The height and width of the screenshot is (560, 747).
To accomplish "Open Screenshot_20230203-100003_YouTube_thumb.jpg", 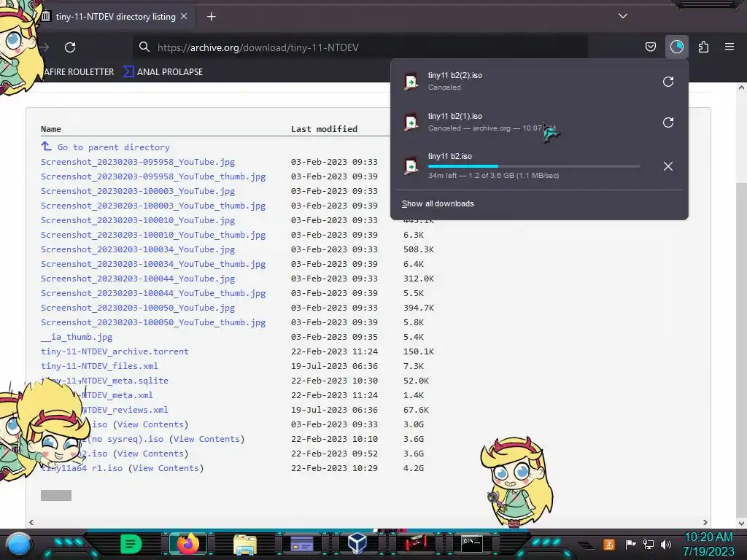I will pyautogui.click(x=153, y=206).
